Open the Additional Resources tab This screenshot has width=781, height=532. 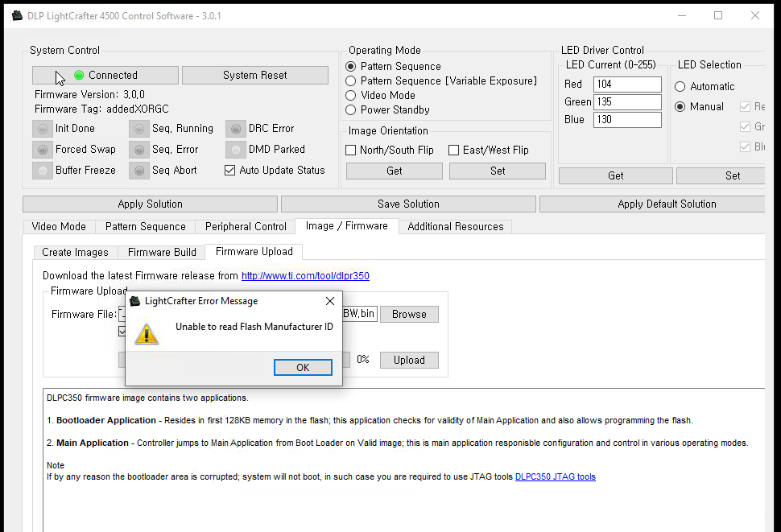[x=455, y=226]
